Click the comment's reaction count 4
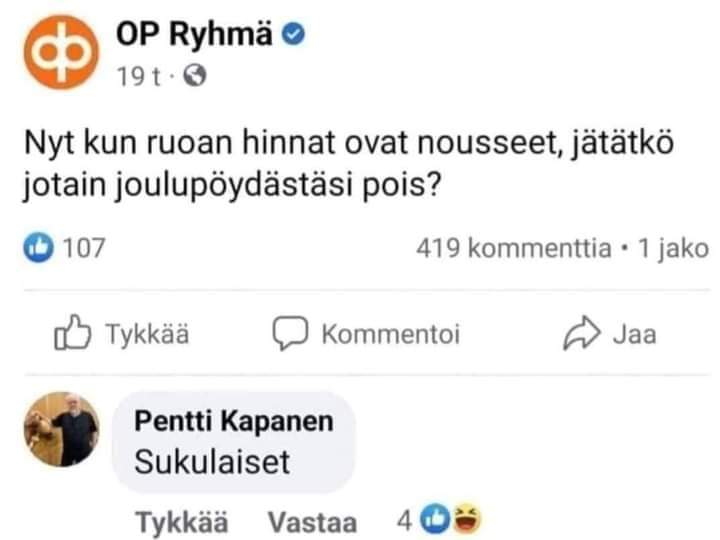Viewport: 720px width, 540px height. point(404,521)
